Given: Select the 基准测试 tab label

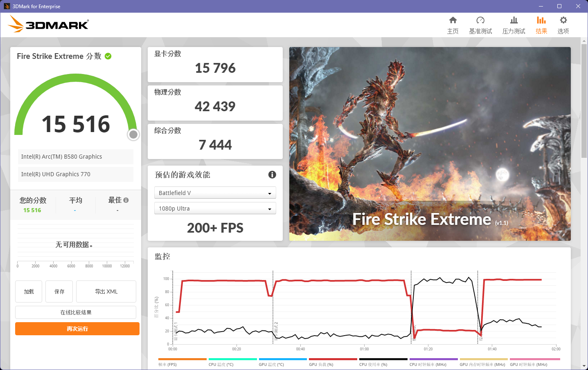Looking at the screenshot, I should [480, 31].
